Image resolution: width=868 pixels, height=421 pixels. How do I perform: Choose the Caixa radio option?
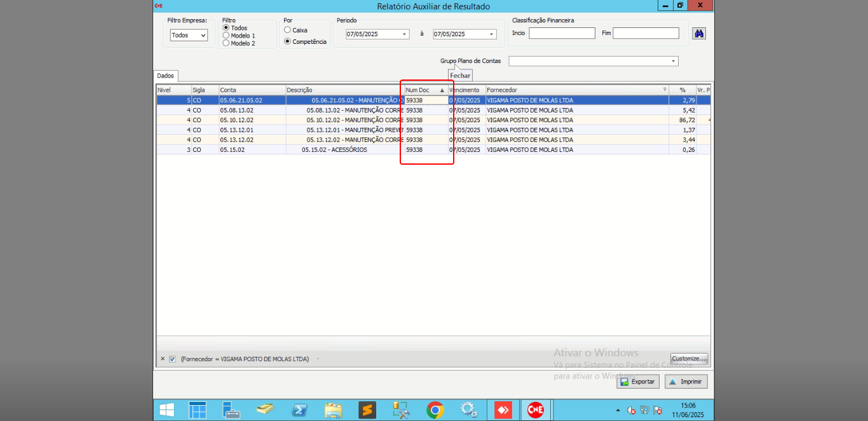(288, 30)
